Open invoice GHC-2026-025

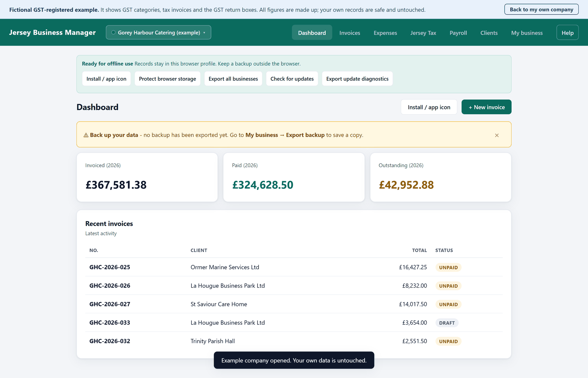tap(110, 267)
